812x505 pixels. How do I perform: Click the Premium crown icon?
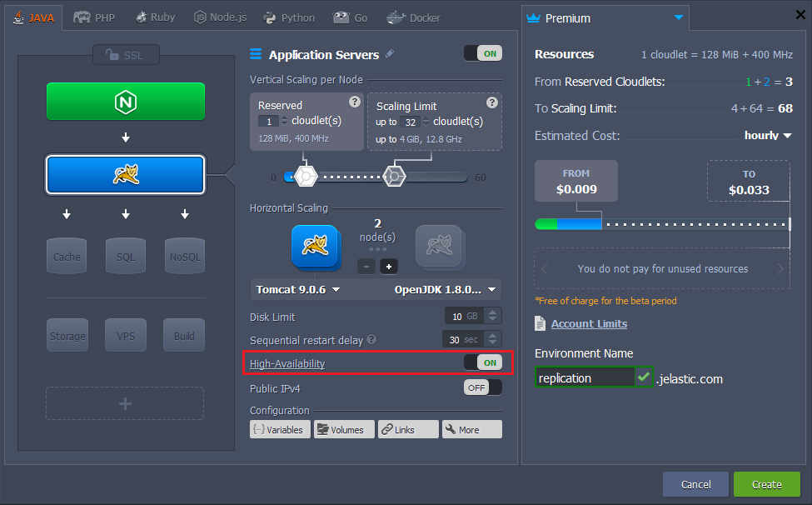point(533,17)
